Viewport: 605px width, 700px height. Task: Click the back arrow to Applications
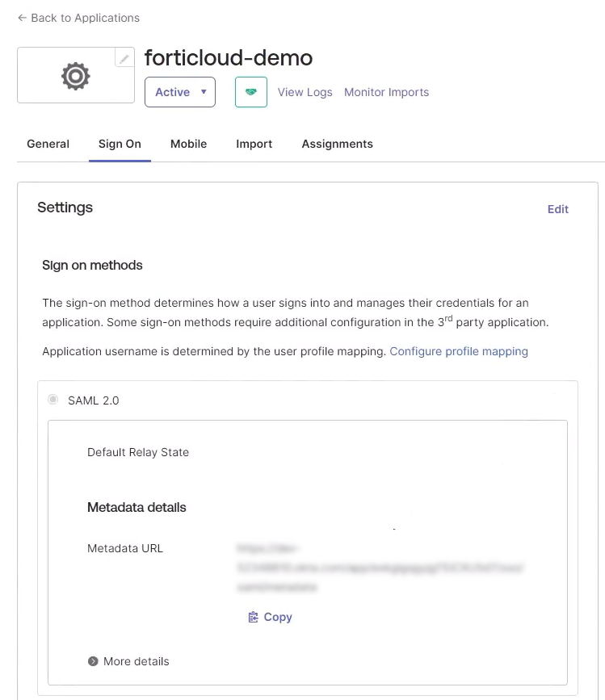point(22,18)
